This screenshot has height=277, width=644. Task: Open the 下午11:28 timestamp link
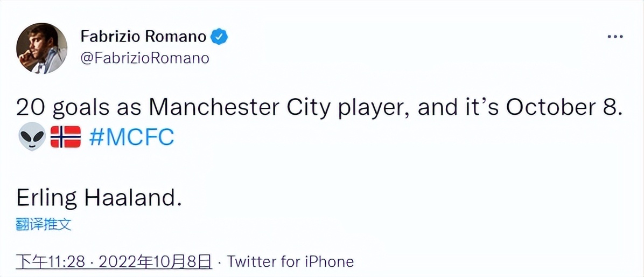click(x=51, y=262)
